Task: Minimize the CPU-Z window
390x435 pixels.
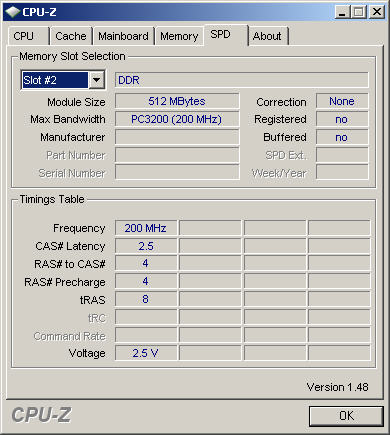Action: [x=342, y=12]
